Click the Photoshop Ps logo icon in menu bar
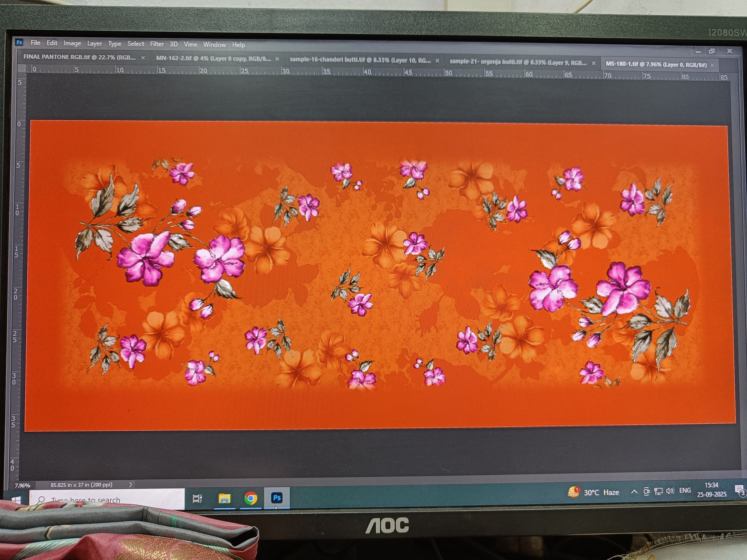 [x=19, y=42]
